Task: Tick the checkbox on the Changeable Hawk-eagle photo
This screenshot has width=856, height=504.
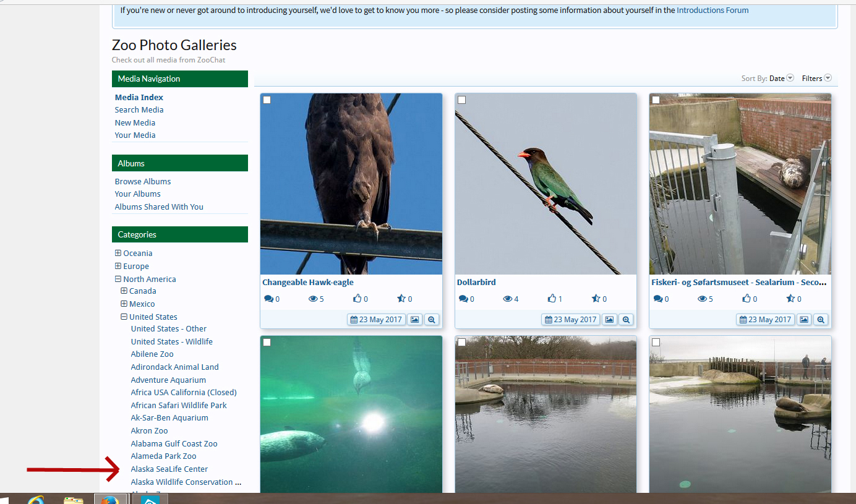Action: [267, 100]
